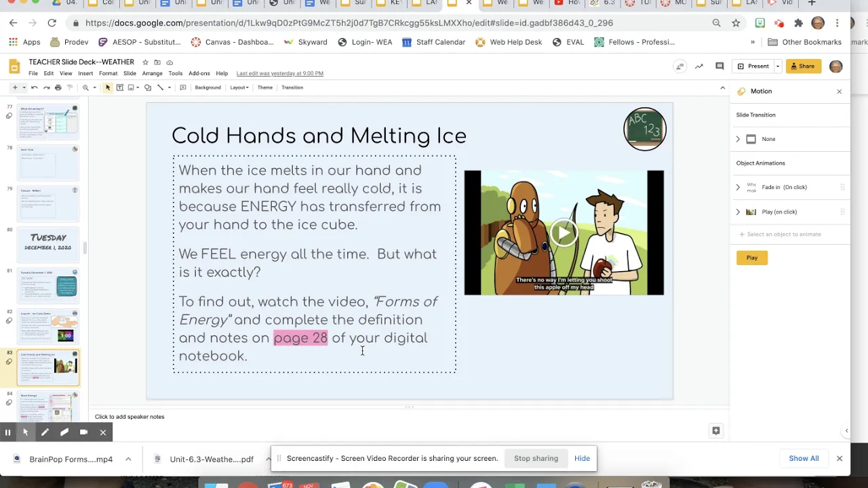Open the new slide layout dropdown arrow

[x=24, y=87]
